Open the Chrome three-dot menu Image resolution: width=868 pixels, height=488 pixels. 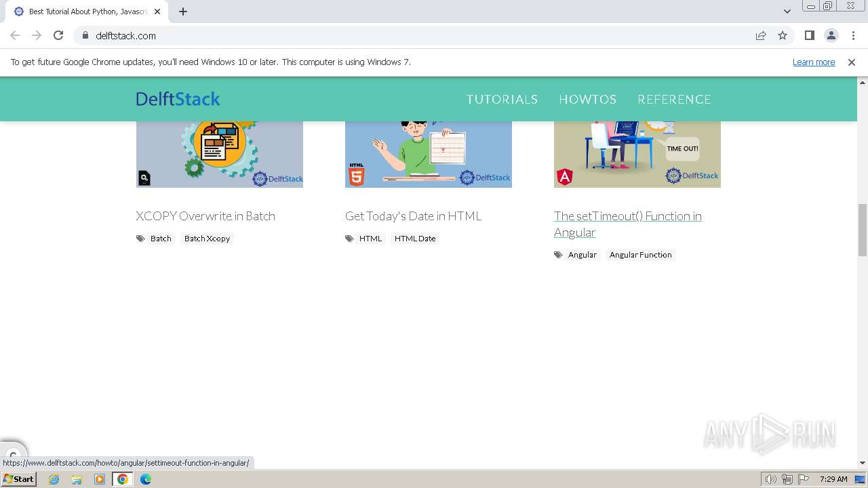(853, 35)
